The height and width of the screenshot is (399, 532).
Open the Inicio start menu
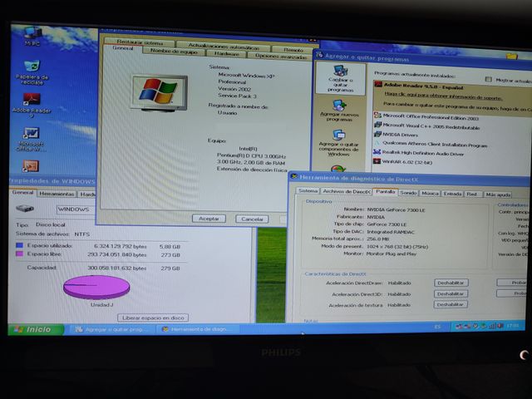tap(36, 329)
